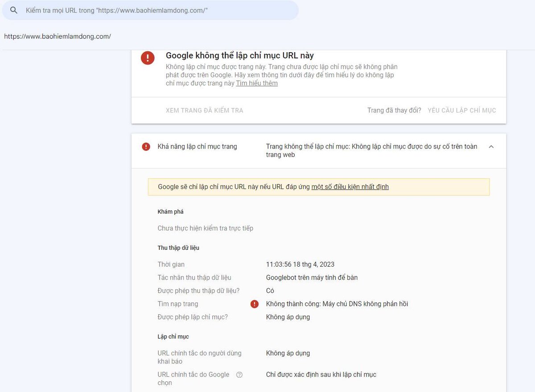Viewport: 535px width, 392px height.
Task: Click the 'Trang đã thay đổi?' text
Action: 394,110
